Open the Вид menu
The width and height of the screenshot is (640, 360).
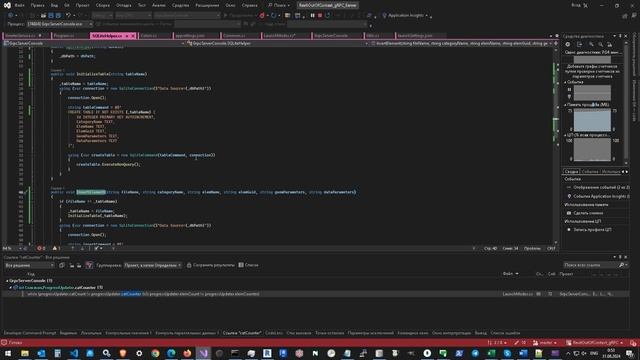[54, 5]
